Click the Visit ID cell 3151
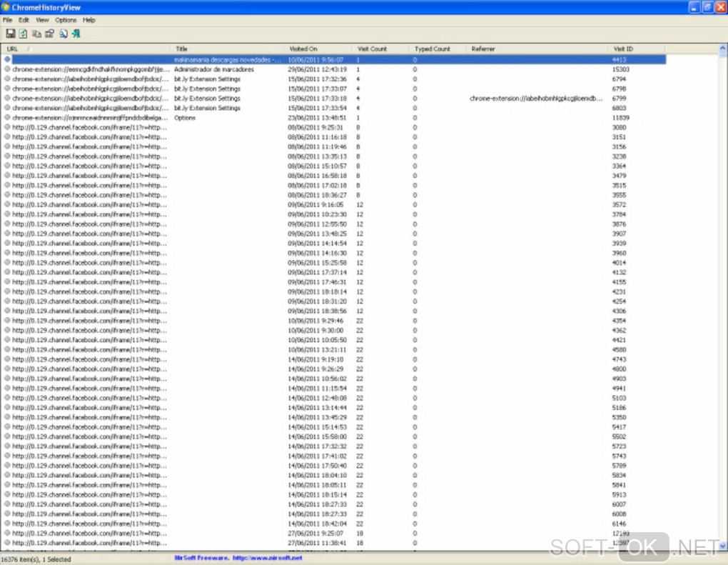 tap(619, 137)
